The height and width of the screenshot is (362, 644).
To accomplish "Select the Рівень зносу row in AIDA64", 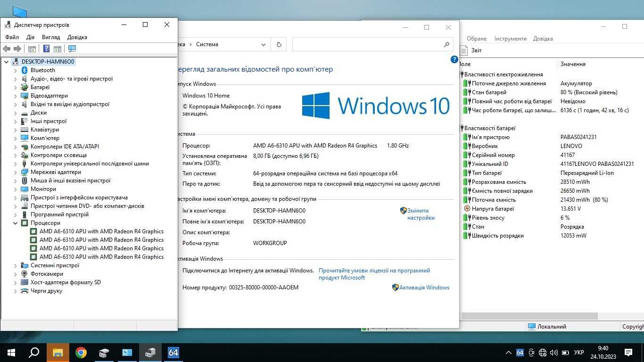I will click(552, 218).
